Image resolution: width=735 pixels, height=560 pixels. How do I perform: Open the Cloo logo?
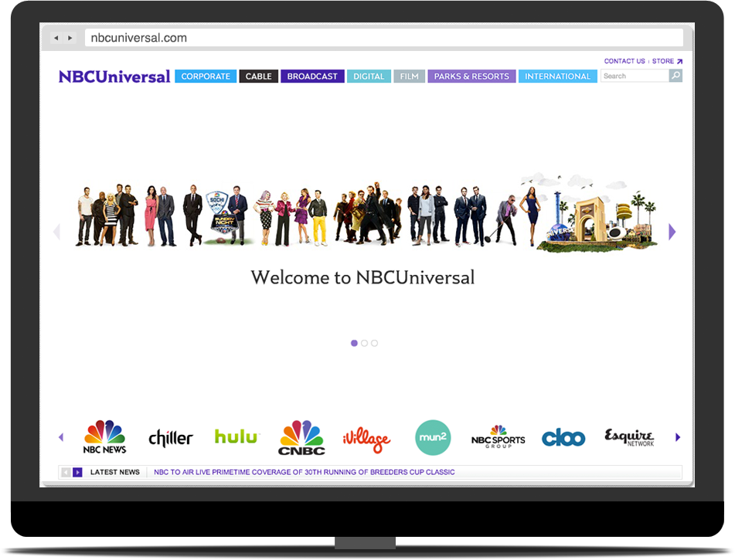point(563,438)
